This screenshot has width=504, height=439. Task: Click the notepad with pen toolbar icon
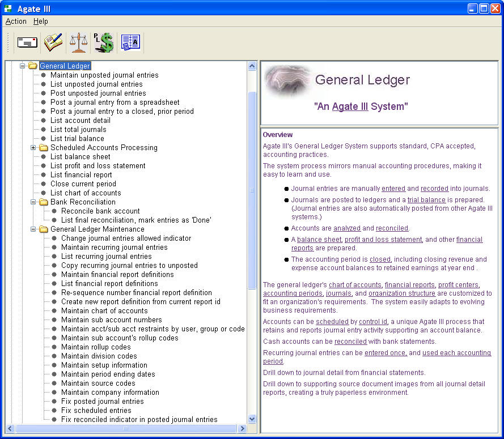pos(53,42)
